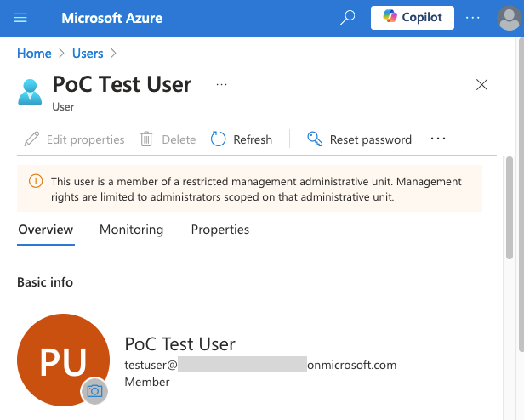Click camera icon to change photo
524x420 pixels.
point(94,391)
